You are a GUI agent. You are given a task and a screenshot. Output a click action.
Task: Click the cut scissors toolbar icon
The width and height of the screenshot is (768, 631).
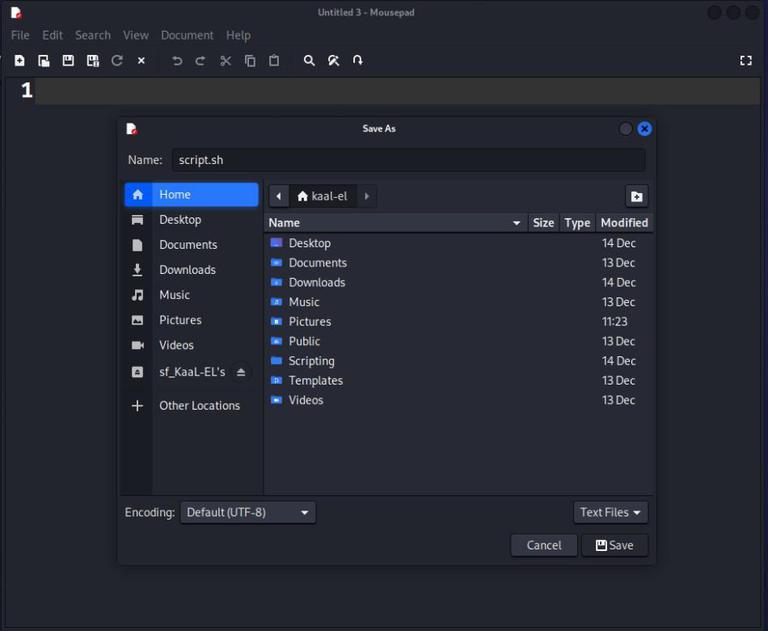pos(225,60)
